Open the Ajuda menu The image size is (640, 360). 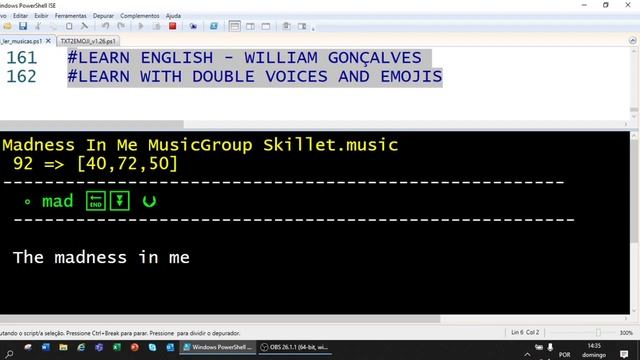(x=173, y=16)
